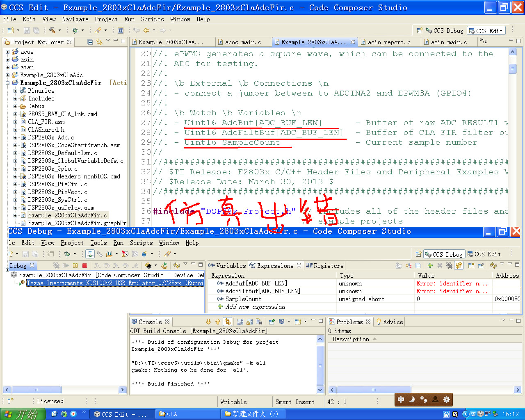Open the Project menu in CCS Edit

coord(106,19)
